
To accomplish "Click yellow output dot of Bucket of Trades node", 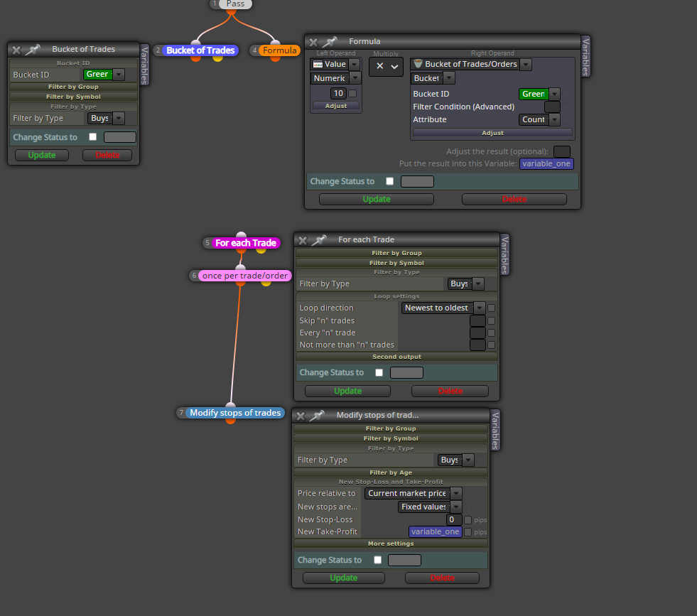I will coord(217,58).
